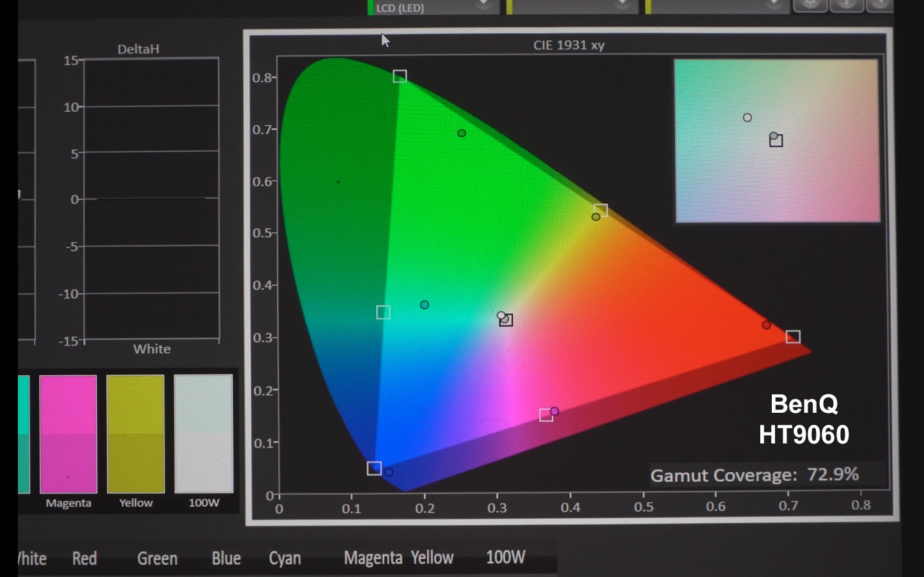The width and height of the screenshot is (924, 577).
Task: Click the White label under the DeltaH chart
Action: pyautogui.click(x=152, y=349)
